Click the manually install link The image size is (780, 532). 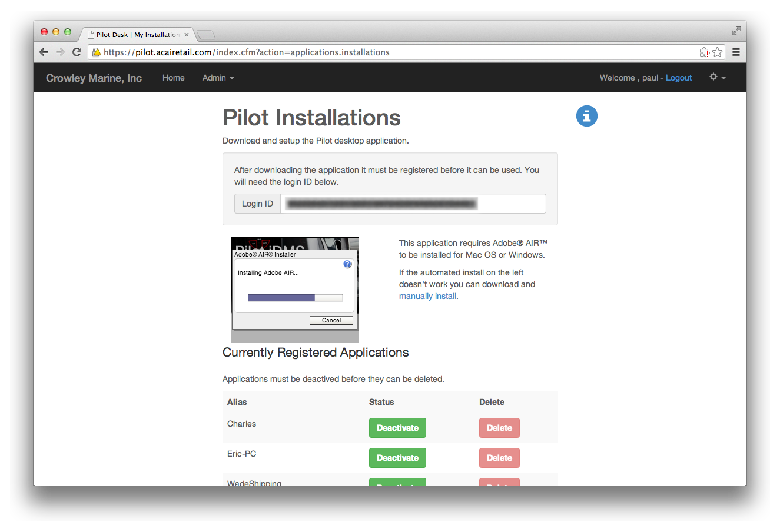point(427,296)
